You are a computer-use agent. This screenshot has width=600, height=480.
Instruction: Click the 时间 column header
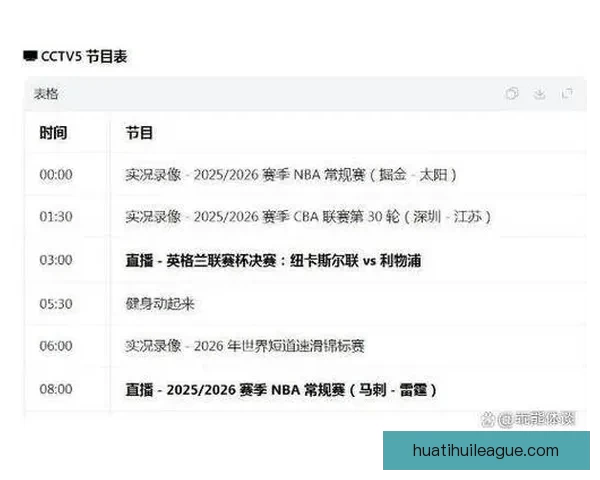54,133
